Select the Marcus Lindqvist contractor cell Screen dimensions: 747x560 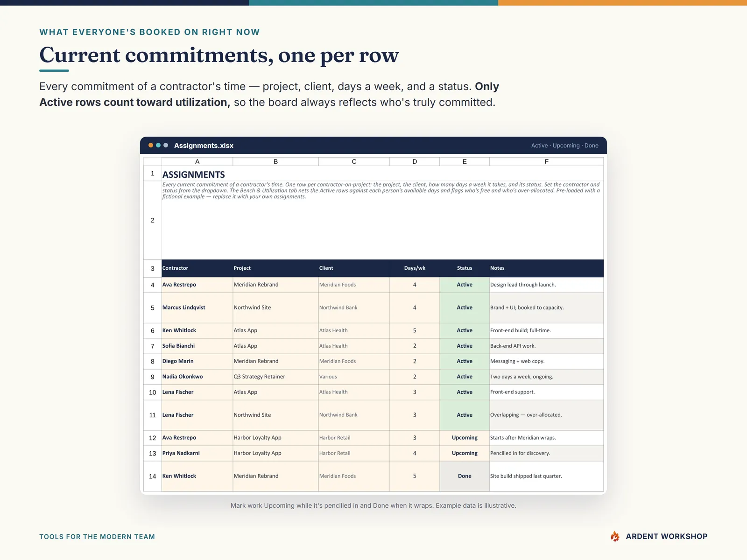coord(197,308)
